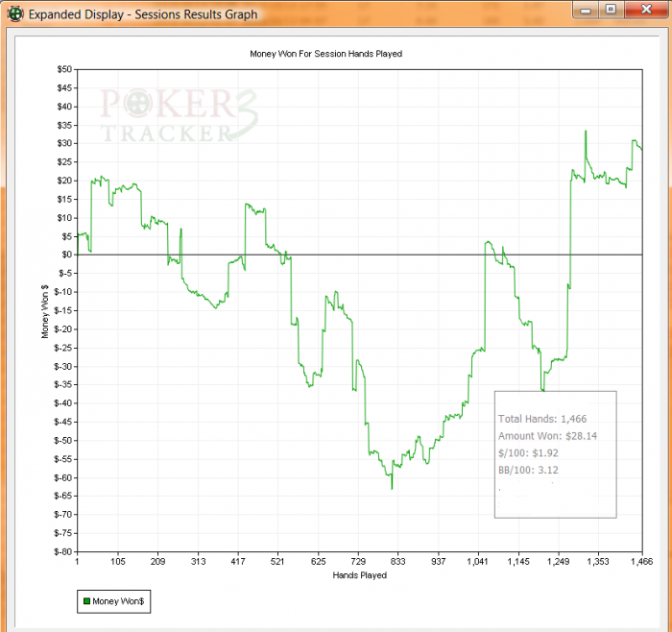Click the $20 y-axis tick label
This screenshot has height=632, width=672.
[64, 181]
